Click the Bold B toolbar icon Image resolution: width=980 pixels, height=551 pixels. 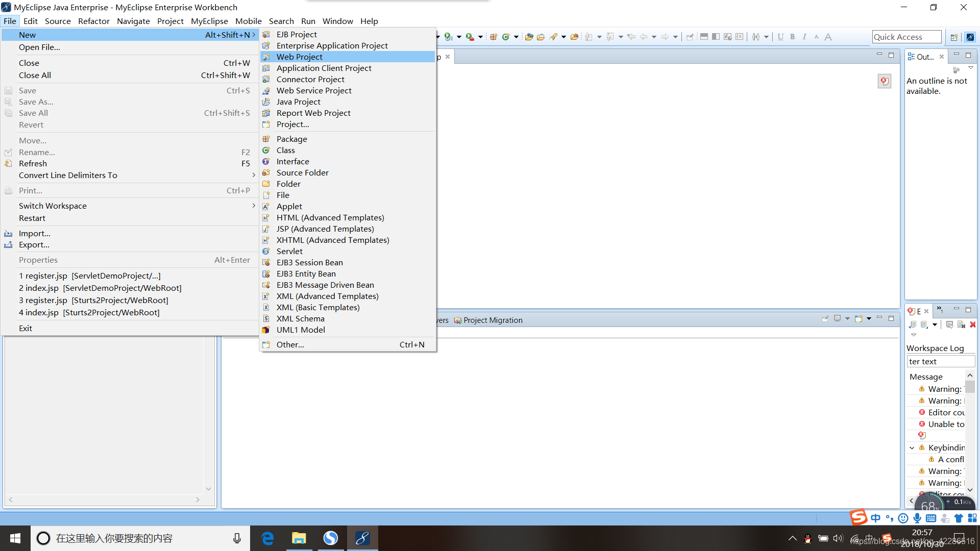click(x=793, y=37)
